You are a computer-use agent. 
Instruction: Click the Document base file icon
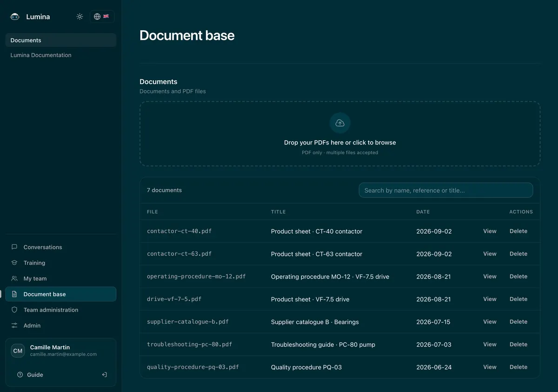click(x=14, y=294)
